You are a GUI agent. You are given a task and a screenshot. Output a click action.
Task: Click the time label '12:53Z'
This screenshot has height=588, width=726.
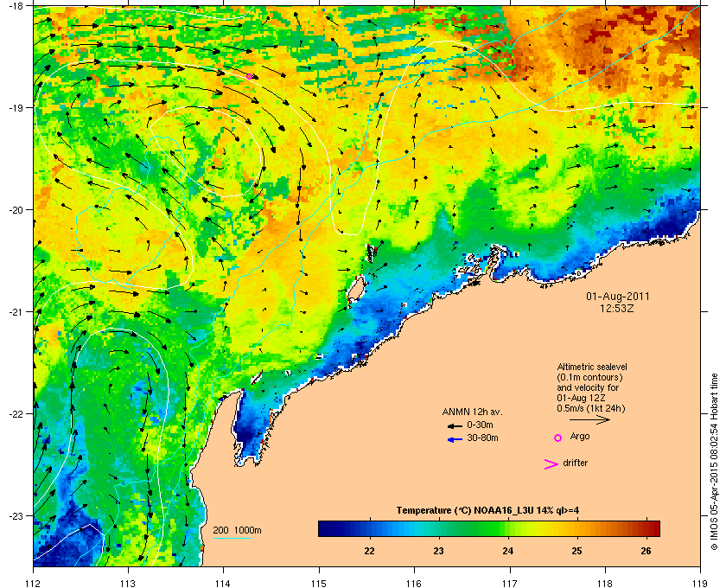coord(617,308)
